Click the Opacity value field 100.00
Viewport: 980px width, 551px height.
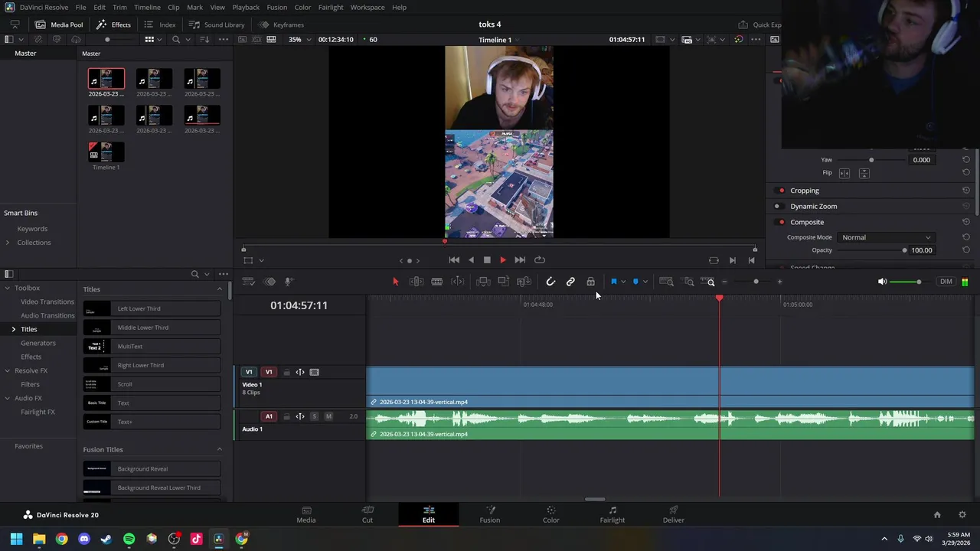pos(922,250)
